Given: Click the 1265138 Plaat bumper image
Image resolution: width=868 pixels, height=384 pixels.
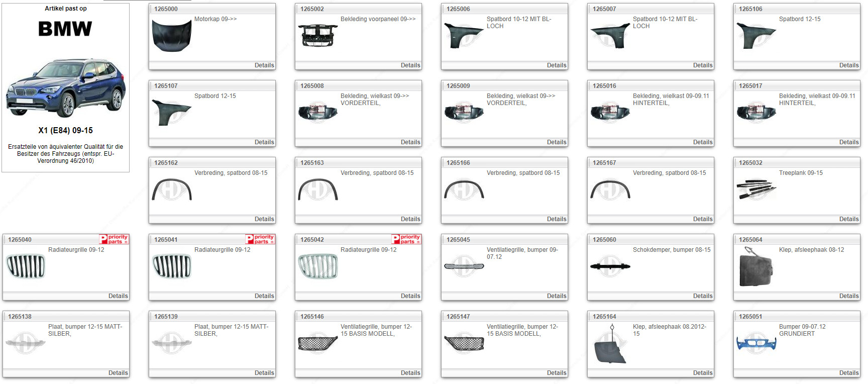Looking at the screenshot, I should (x=26, y=343).
